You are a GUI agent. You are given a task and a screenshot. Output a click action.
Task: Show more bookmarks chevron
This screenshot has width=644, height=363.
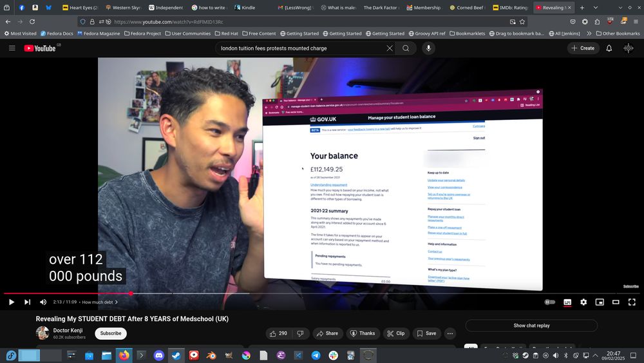tap(589, 34)
